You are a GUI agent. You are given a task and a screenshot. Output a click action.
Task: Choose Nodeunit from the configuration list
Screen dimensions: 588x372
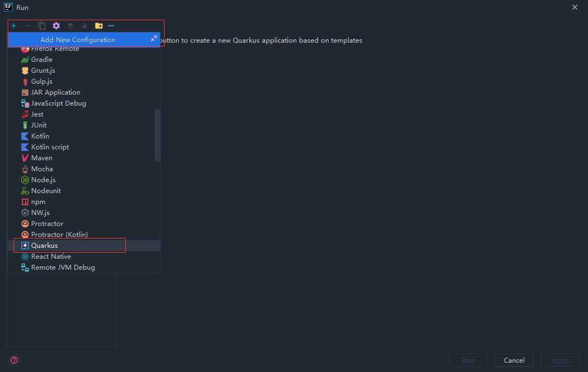pos(84,191)
